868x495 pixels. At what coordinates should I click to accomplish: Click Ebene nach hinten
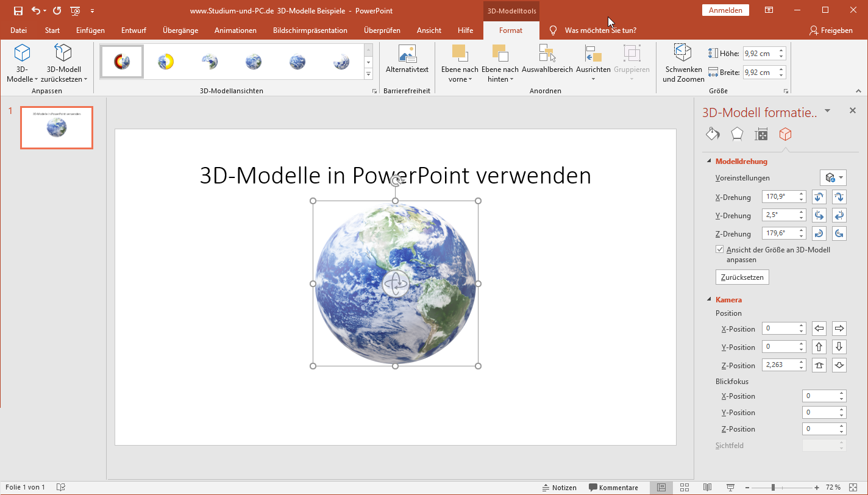pyautogui.click(x=500, y=63)
